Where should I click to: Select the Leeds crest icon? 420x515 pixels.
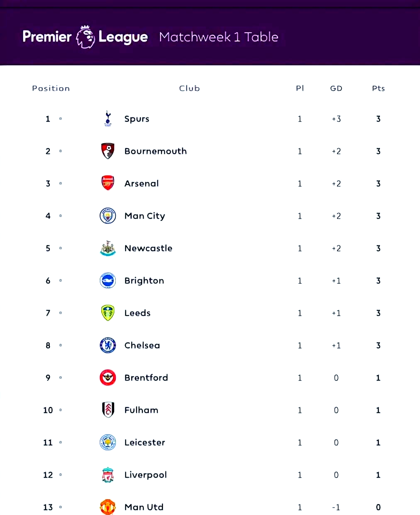coord(108,313)
